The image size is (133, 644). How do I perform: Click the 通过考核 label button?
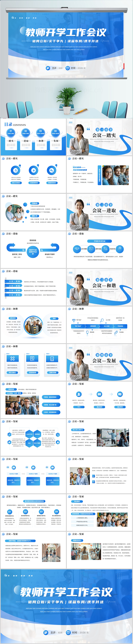pos(120,407)
